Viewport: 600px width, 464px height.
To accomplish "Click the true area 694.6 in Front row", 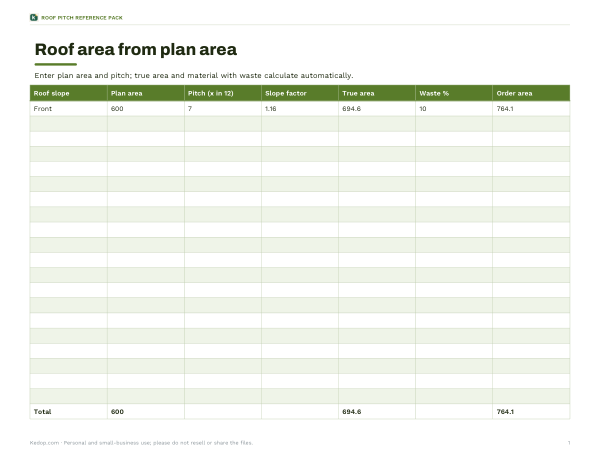I will 351,109.
